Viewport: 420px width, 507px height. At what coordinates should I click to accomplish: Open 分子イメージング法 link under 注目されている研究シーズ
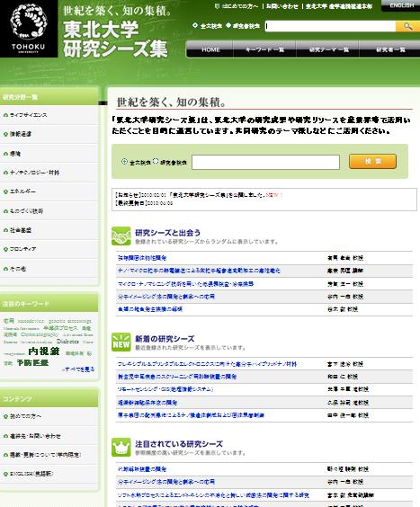tap(166, 482)
